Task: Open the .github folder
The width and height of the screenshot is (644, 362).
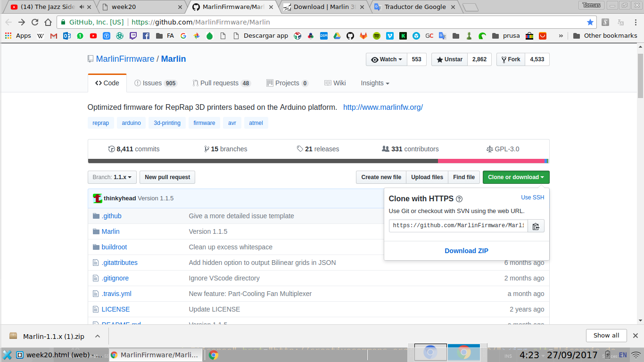Action: coord(111,216)
